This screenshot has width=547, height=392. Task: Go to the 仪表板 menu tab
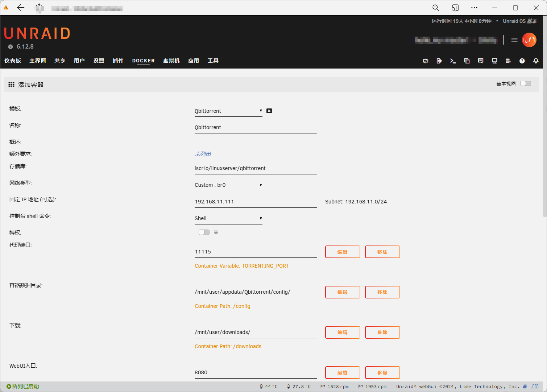tap(13, 61)
